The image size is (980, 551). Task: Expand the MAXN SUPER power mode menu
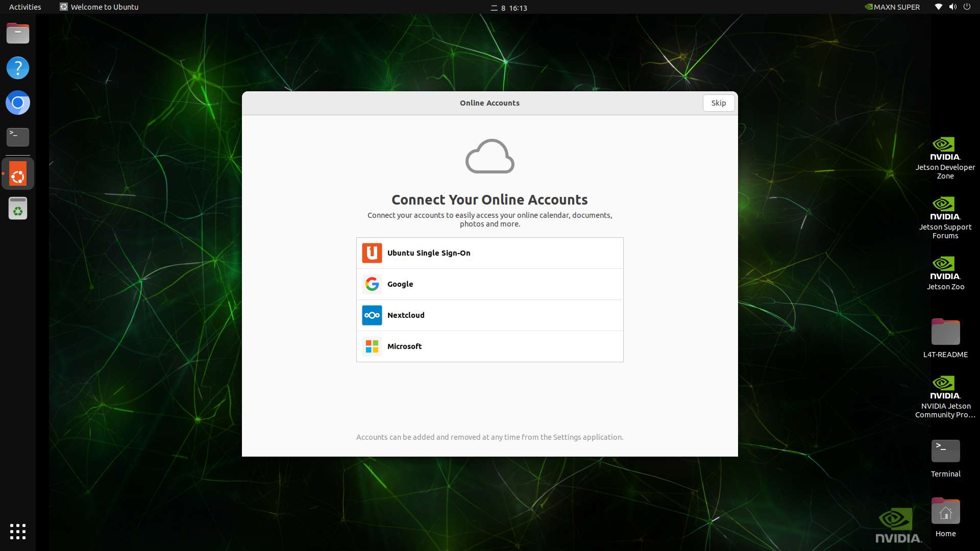point(892,7)
